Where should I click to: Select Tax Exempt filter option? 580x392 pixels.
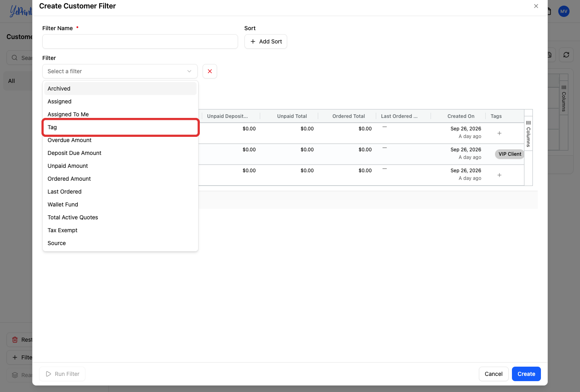click(x=120, y=230)
